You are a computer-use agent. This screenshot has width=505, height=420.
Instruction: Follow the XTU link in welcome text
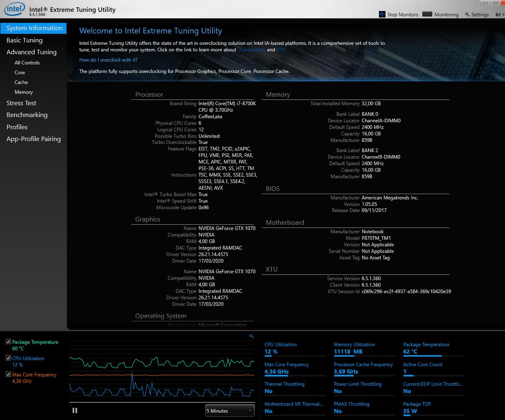(281, 50)
